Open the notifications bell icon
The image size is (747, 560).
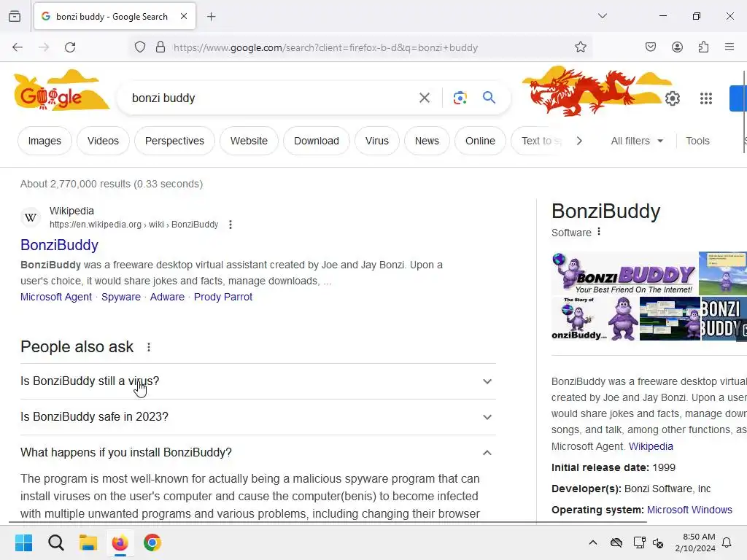coord(727,542)
